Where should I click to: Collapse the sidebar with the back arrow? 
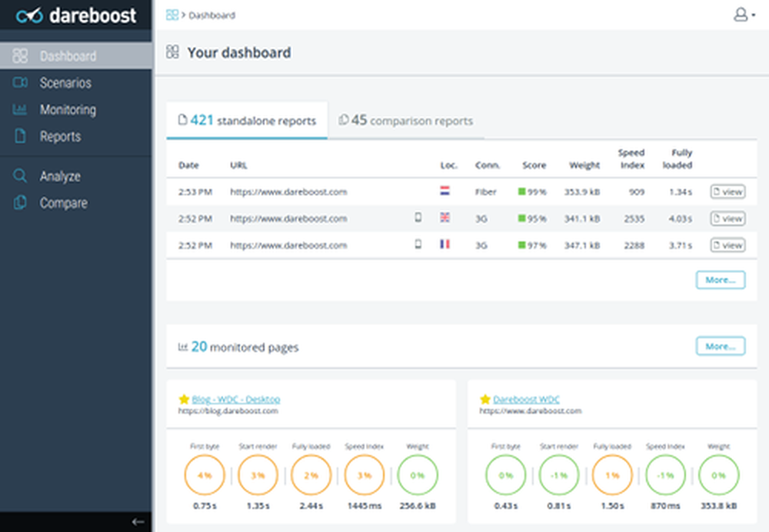[x=139, y=521]
